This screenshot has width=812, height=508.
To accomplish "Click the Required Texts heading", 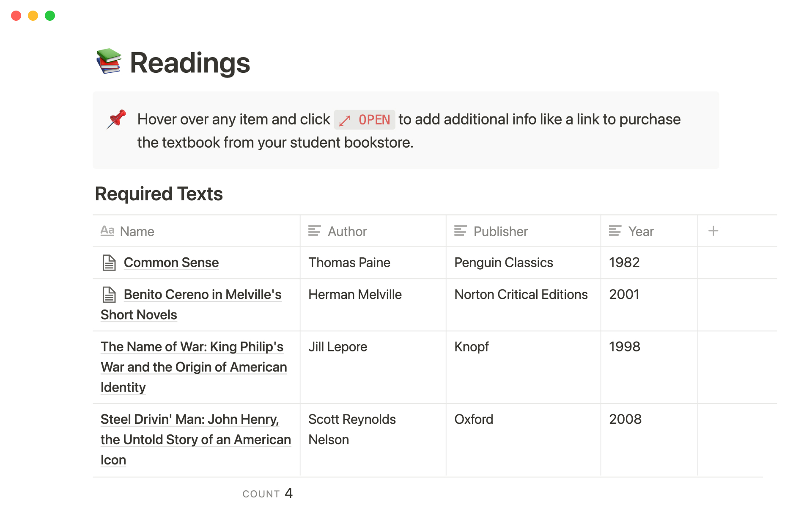I will tap(159, 194).
